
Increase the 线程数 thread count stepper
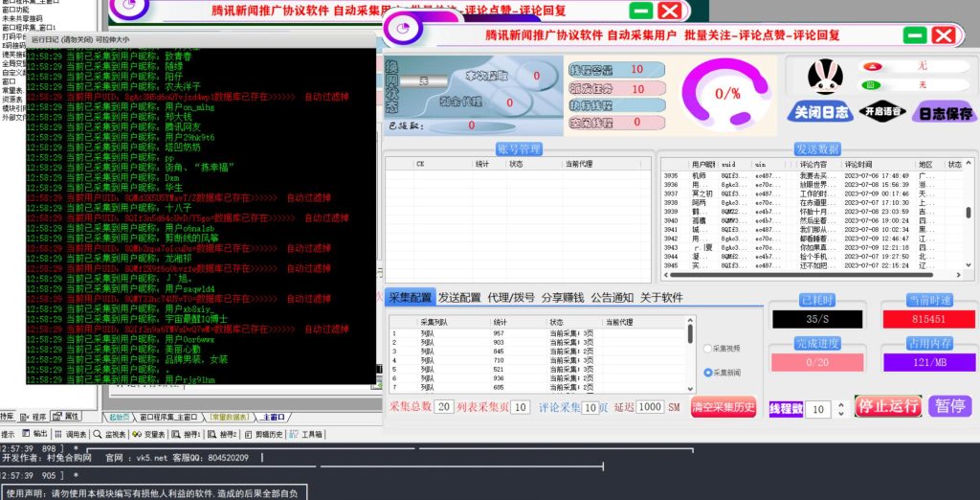click(839, 404)
